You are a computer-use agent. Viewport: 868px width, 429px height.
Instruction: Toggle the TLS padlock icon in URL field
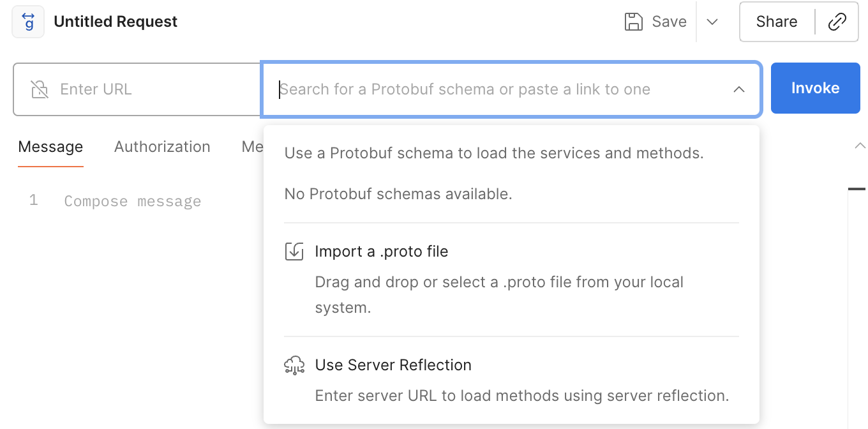(40, 89)
